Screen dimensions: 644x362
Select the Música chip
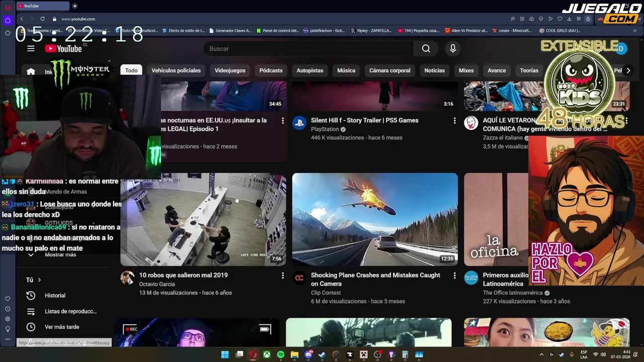[346, 70]
